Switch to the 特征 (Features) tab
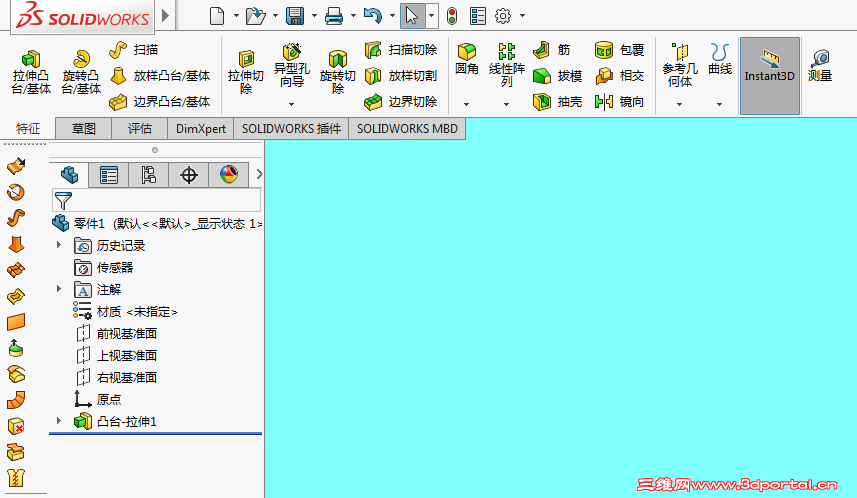This screenshot has width=857, height=498. [x=28, y=129]
